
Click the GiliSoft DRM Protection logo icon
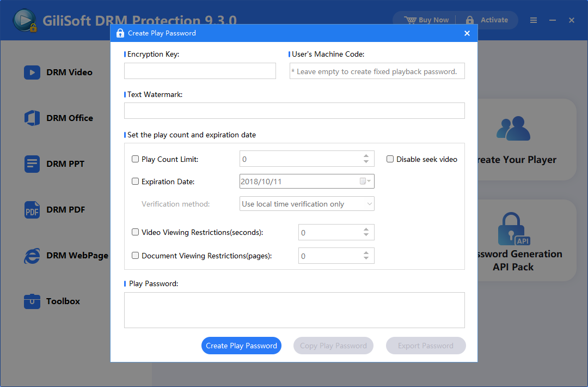[x=24, y=20]
